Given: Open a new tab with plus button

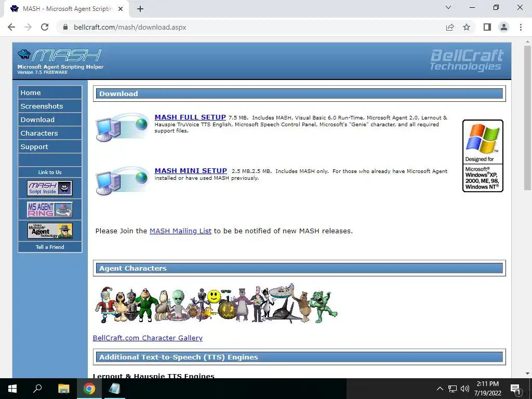Looking at the screenshot, I should [140, 9].
